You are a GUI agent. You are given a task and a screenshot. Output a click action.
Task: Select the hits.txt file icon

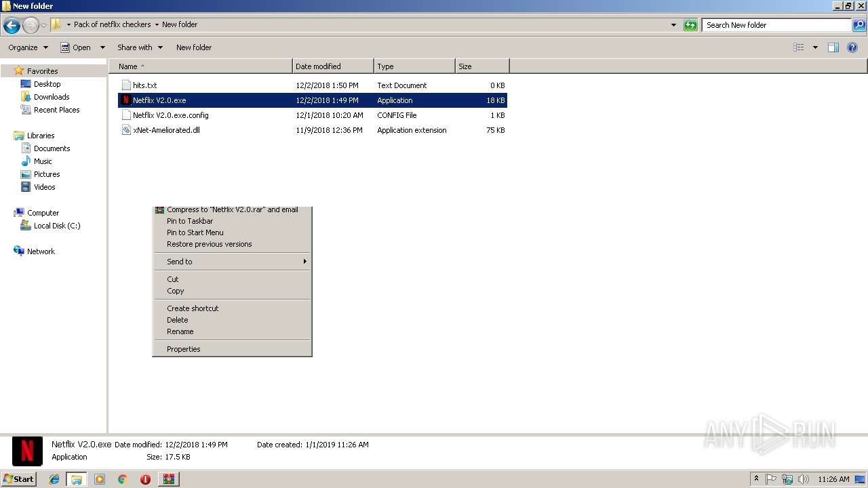[126, 85]
